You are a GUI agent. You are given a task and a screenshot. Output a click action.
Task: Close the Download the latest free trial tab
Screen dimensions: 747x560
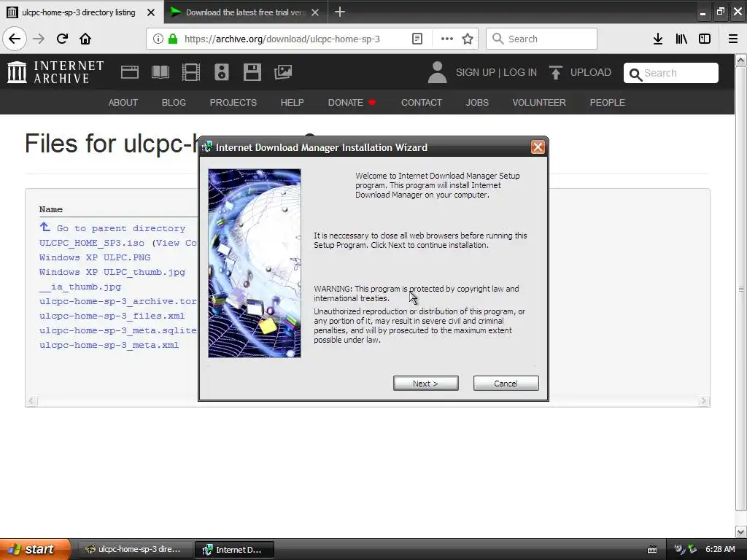(x=315, y=12)
